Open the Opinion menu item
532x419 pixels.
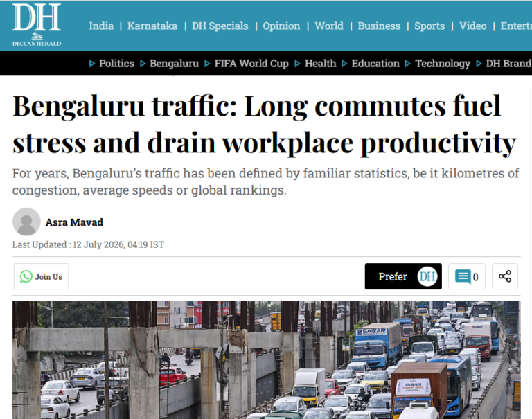pyautogui.click(x=281, y=26)
